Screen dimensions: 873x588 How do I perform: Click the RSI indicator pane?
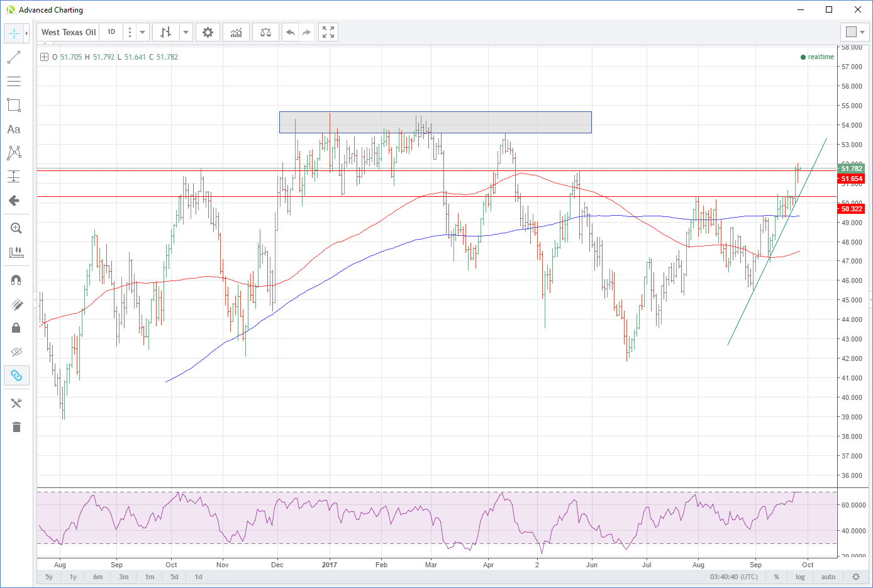(x=436, y=523)
